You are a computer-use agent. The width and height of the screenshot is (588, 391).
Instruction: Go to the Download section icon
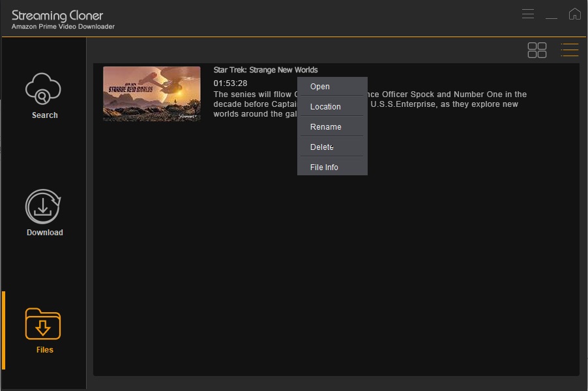(43, 207)
